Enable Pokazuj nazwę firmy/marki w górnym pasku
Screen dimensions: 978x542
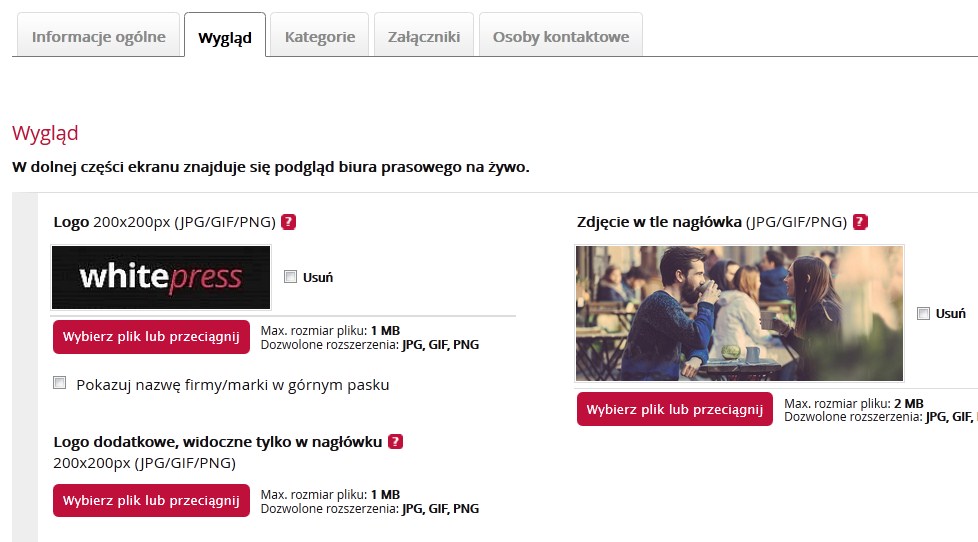(x=59, y=383)
